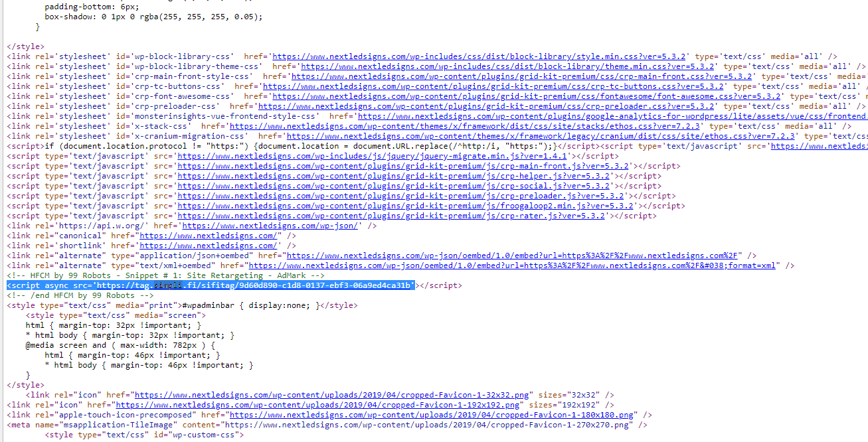Image resolution: width=868 pixels, height=442 pixels.
Task: Follow the wp-json API link
Action: pyautogui.click(x=270, y=226)
